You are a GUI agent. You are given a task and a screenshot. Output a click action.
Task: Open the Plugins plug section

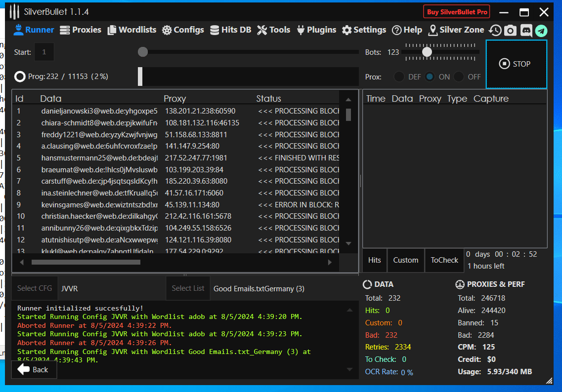tap(316, 30)
